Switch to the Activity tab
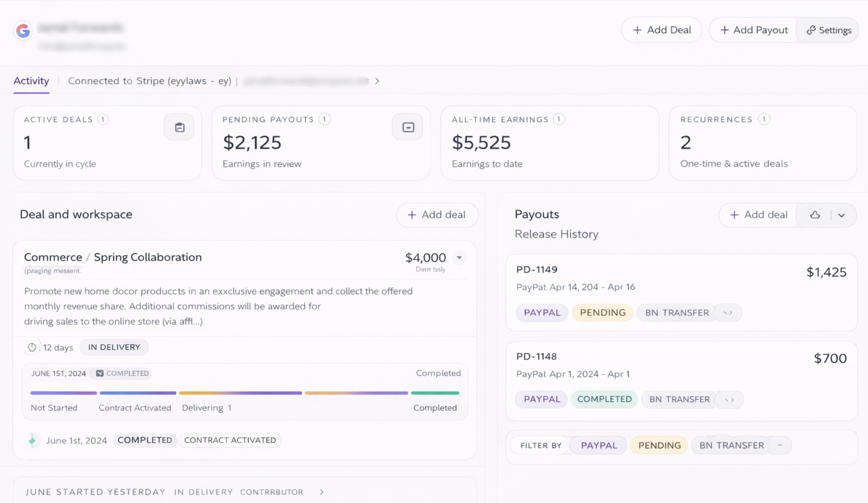 31,81
